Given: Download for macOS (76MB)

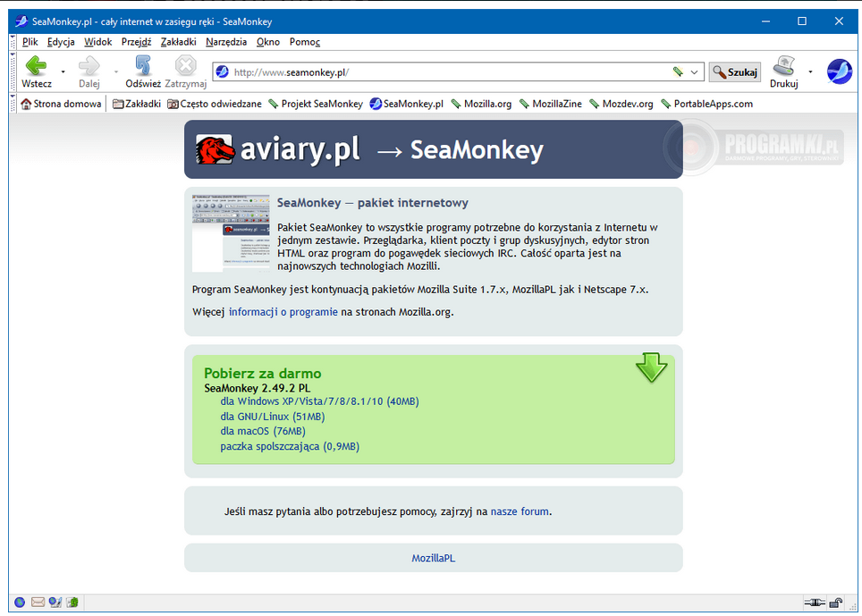Looking at the screenshot, I should pyautogui.click(x=263, y=431).
